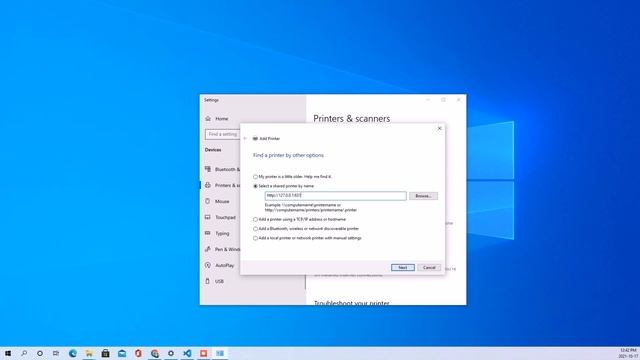Click the Bluetooth devices sidebar icon
The image size is (640, 360).
tap(208, 169)
